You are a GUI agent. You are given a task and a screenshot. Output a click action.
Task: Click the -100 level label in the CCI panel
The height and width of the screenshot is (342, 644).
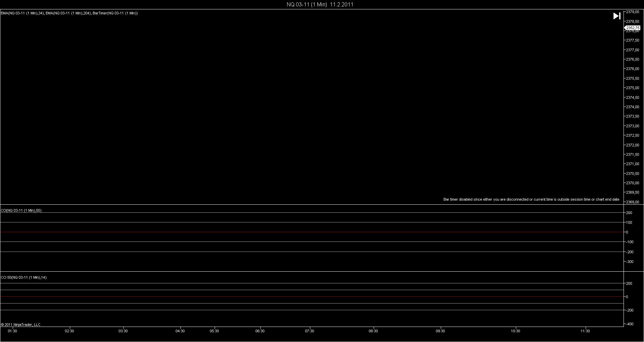click(630, 242)
